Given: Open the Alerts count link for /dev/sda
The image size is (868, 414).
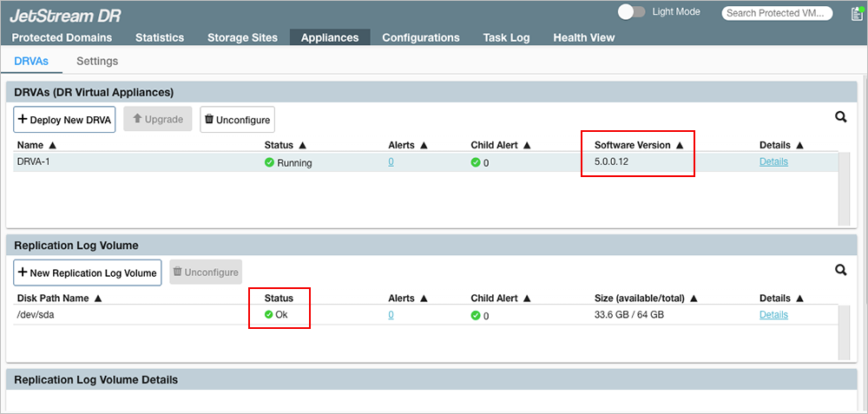Looking at the screenshot, I should [391, 314].
